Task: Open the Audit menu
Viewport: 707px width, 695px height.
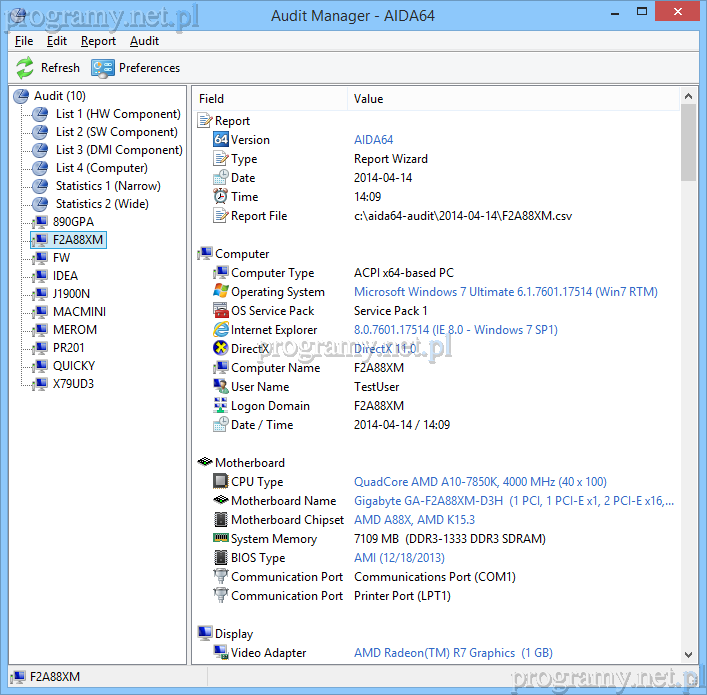Action: tap(144, 41)
